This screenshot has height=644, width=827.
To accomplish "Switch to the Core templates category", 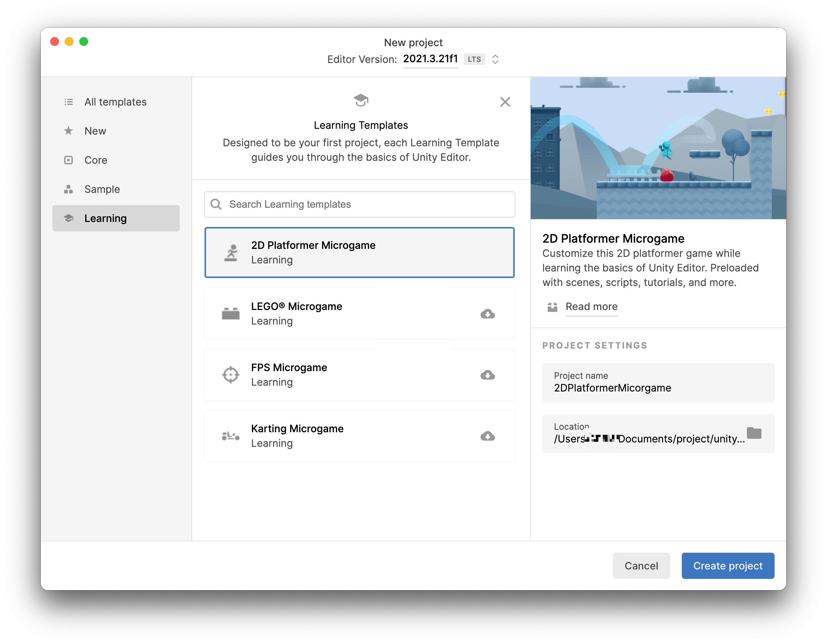I will (x=96, y=160).
